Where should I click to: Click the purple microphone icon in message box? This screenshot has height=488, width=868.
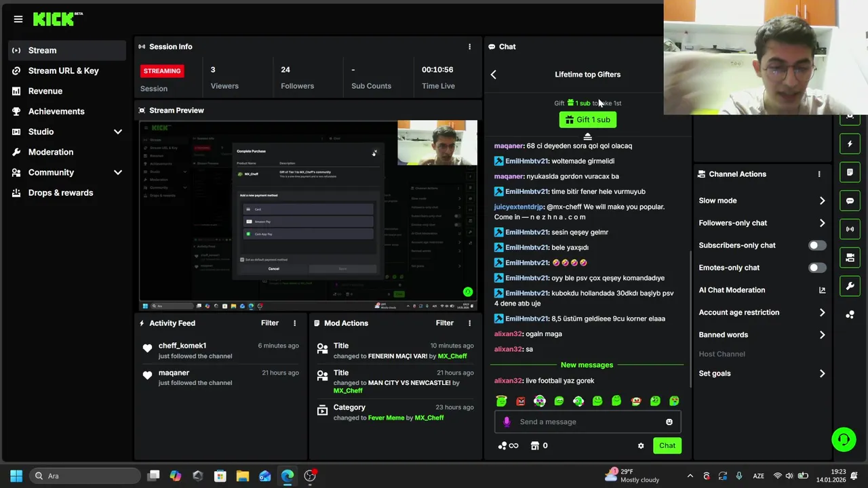click(507, 422)
